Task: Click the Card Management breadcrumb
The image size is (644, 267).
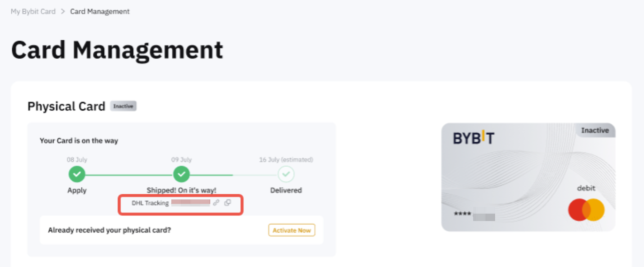Action: click(100, 11)
